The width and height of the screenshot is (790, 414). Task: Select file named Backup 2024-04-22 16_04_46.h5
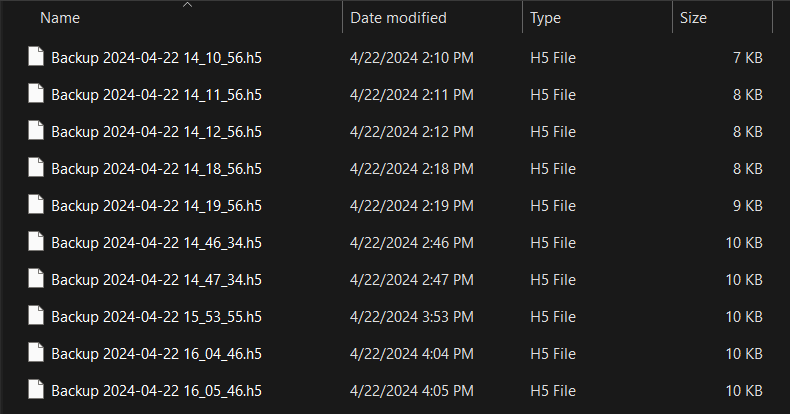(156, 353)
